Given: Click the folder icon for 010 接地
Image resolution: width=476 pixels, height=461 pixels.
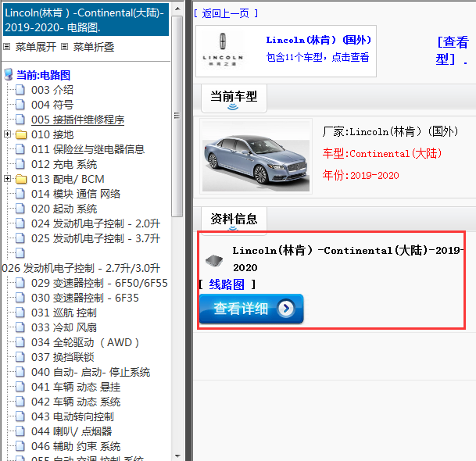Looking at the screenshot, I should (21, 134).
